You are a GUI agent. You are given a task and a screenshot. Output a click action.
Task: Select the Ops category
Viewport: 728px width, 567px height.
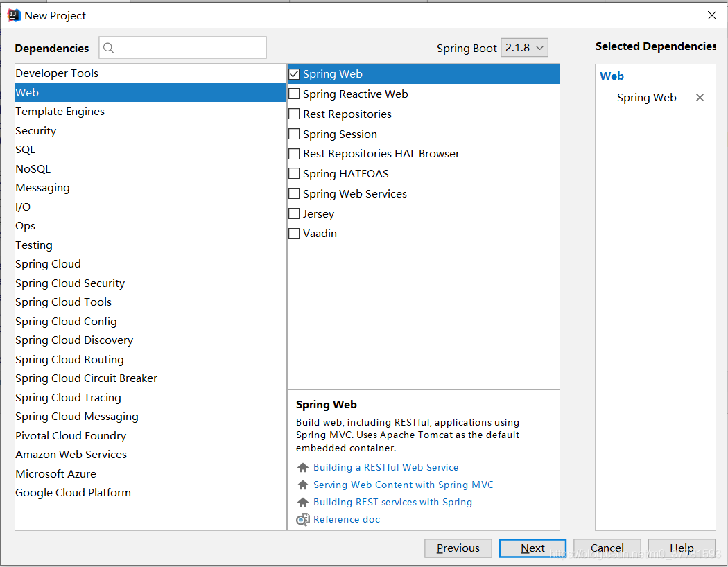(x=150, y=226)
